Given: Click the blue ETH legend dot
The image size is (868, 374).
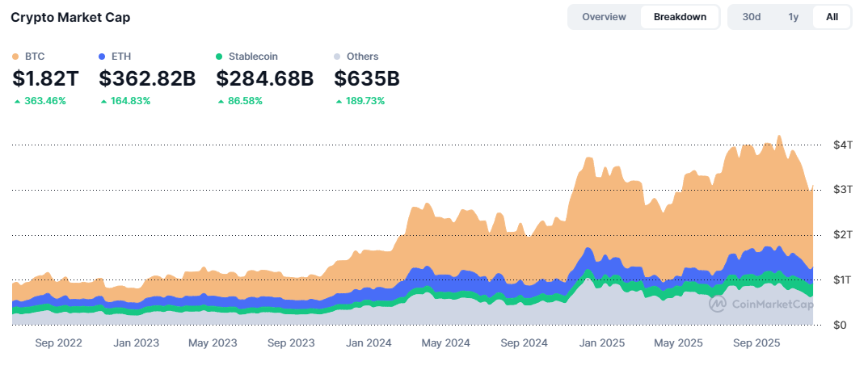Looking at the screenshot, I should (x=102, y=57).
